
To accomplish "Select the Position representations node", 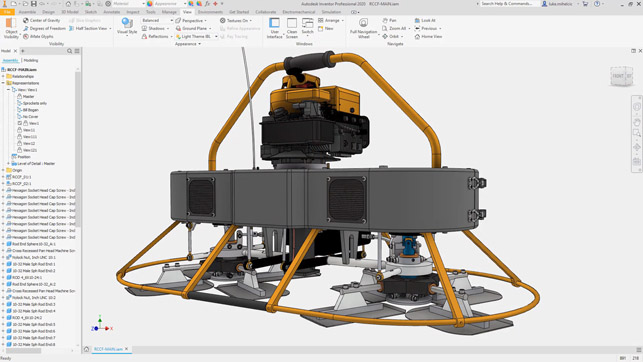I will pos(21,157).
